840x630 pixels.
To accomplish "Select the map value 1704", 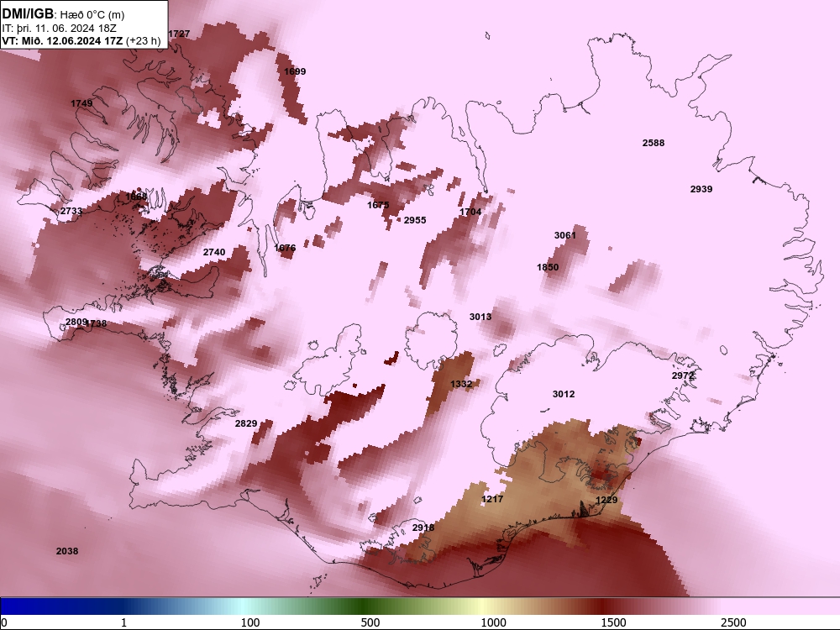I will pyautogui.click(x=470, y=213).
